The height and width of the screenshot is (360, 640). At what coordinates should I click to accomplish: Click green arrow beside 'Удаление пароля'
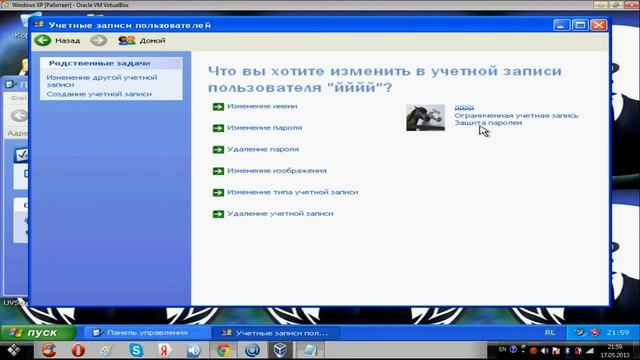point(218,149)
